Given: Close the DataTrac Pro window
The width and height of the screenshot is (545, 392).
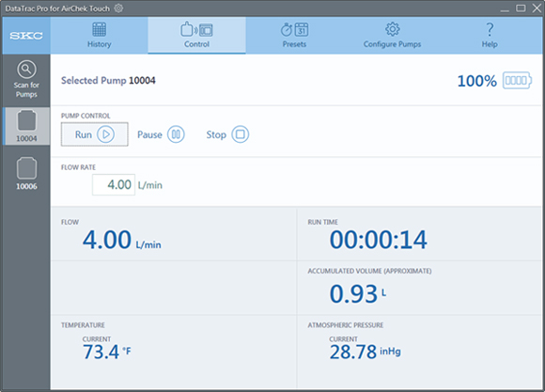Looking at the screenshot, I should [x=537, y=8].
